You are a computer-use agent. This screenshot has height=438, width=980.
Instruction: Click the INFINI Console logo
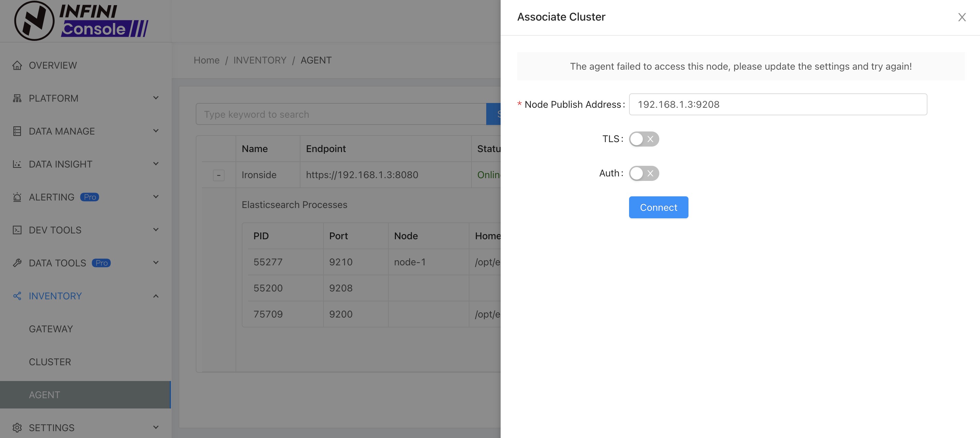(81, 21)
